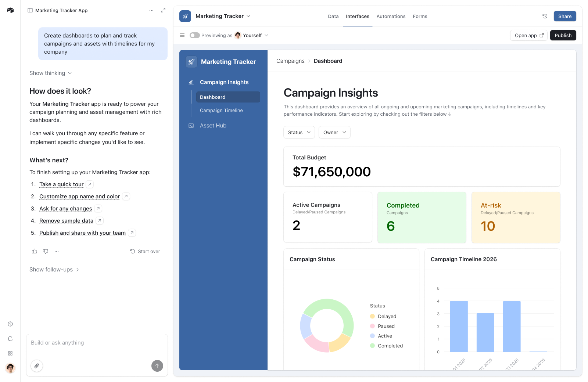Open the Owner filter dropdown
Image resolution: width=588 pixels, height=382 pixels.
coord(334,132)
